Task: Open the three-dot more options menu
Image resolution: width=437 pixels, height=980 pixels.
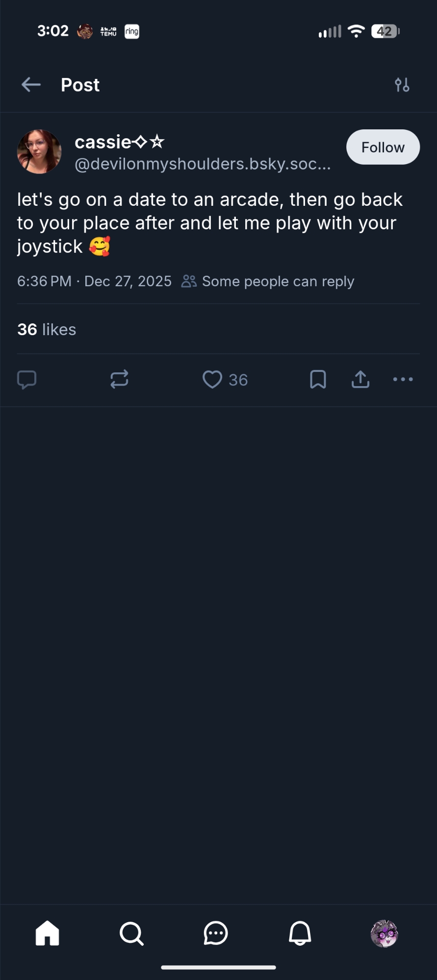Action: click(x=403, y=379)
